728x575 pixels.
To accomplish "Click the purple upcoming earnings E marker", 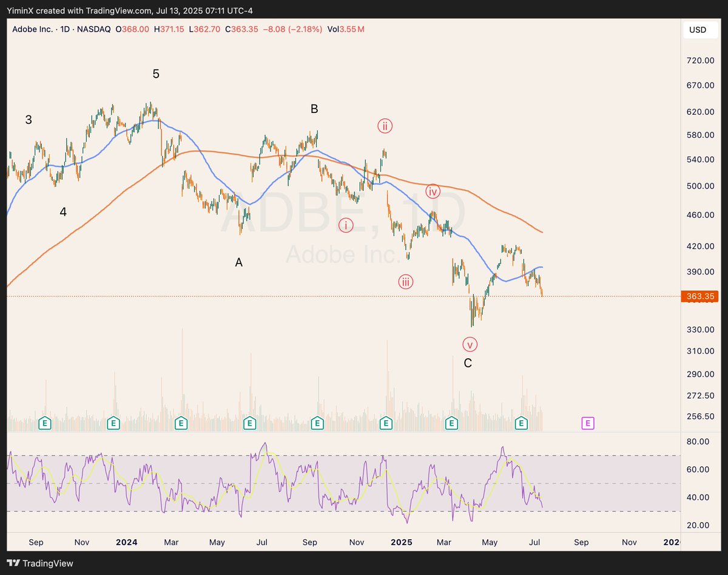I will coord(587,423).
